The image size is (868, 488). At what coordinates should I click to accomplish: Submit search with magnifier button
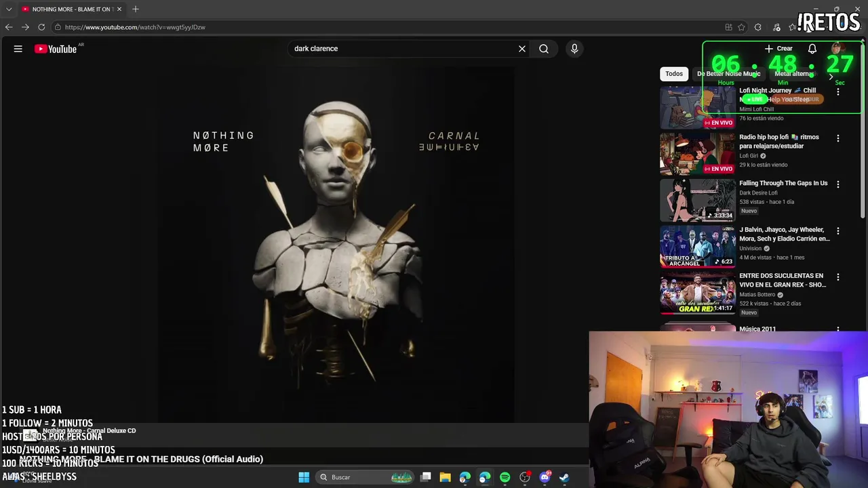544,49
